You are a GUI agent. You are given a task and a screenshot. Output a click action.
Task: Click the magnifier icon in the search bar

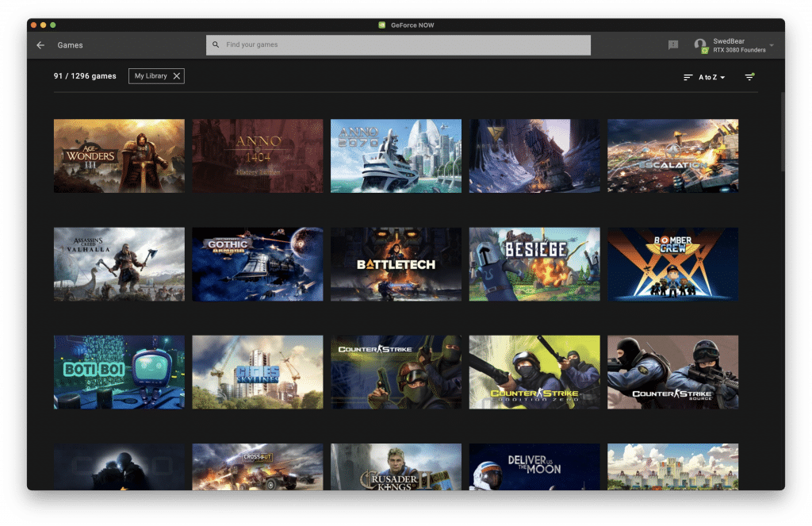click(216, 44)
